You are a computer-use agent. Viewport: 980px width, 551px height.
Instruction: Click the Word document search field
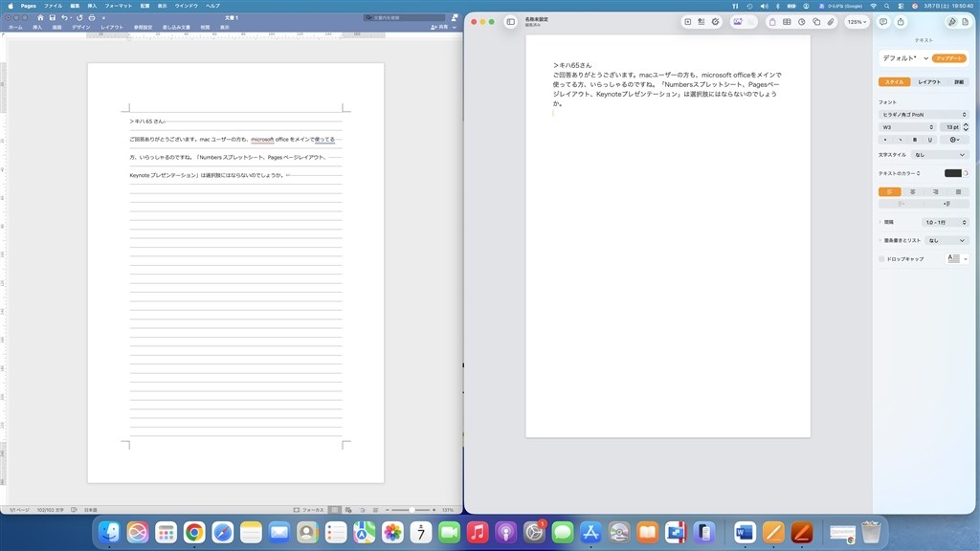tap(405, 17)
